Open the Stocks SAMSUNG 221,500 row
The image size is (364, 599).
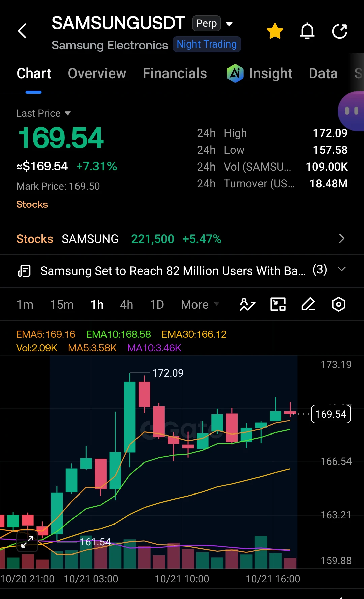(x=182, y=239)
